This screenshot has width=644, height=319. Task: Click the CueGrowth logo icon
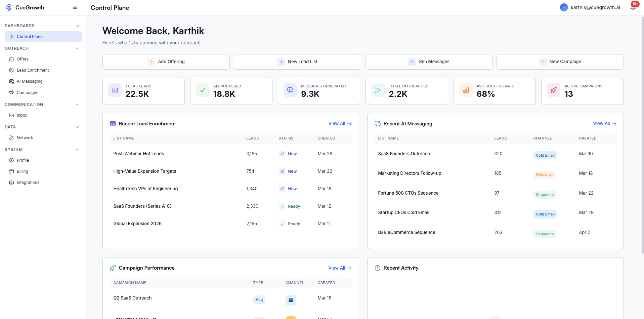(x=8, y=7)
